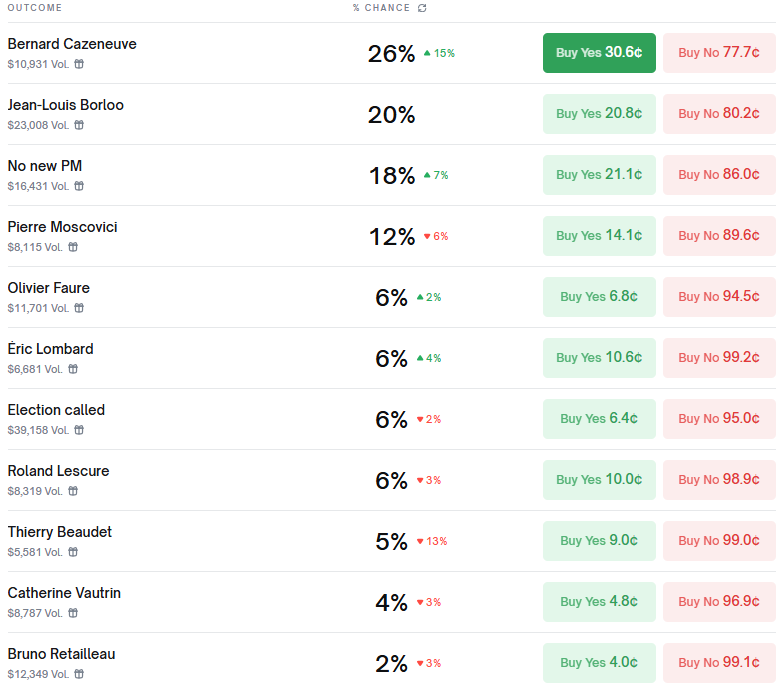Click the gift icon under Bernard Cazeneuve

pos(79,64)
